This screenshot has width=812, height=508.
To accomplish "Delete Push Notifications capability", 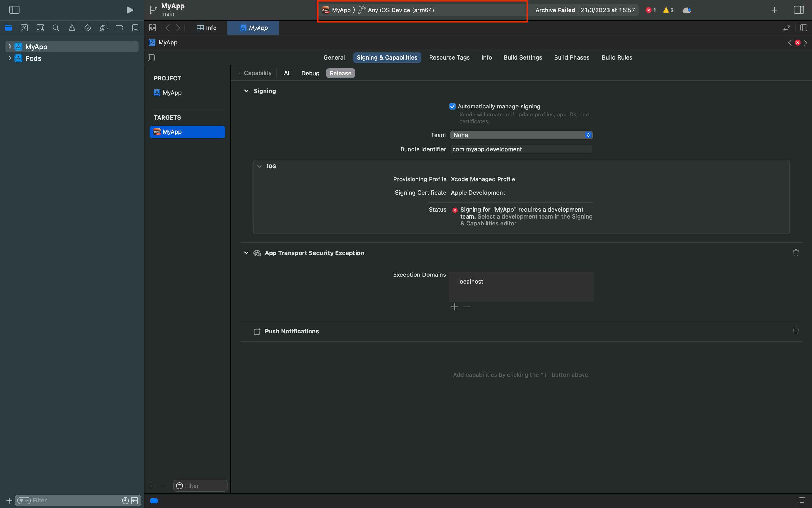I will (796, 331).
